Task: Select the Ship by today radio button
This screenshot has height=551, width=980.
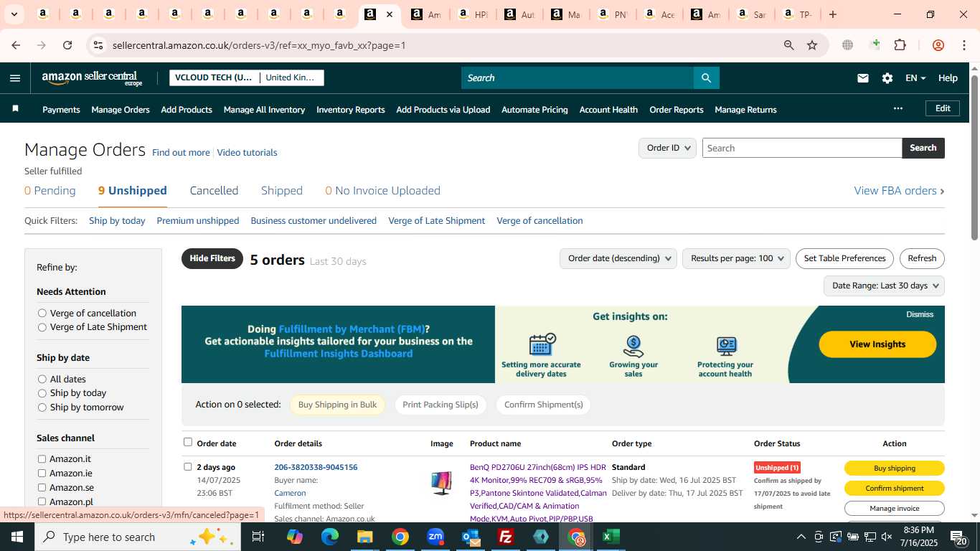Action: (42, 393)
